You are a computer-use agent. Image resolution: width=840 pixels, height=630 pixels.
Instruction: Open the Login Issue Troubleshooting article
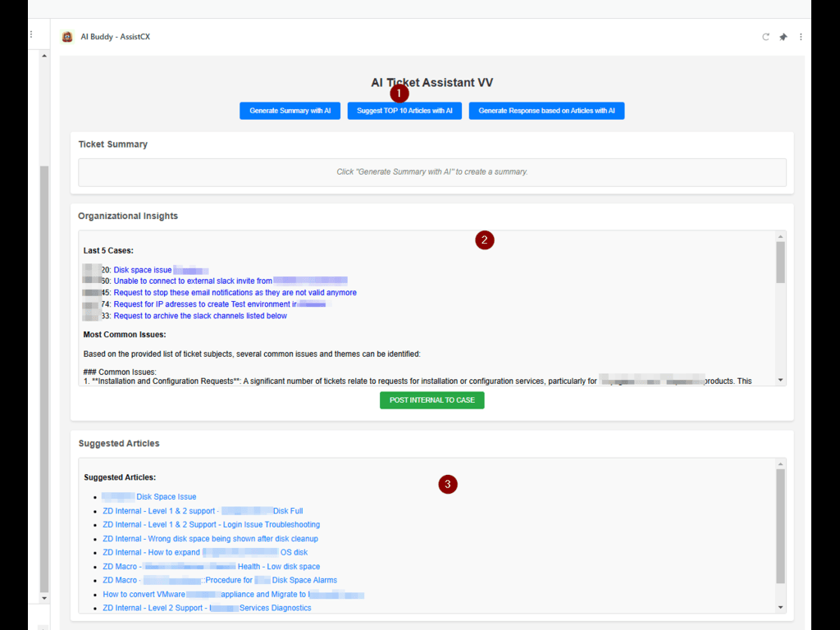[211, 525]
